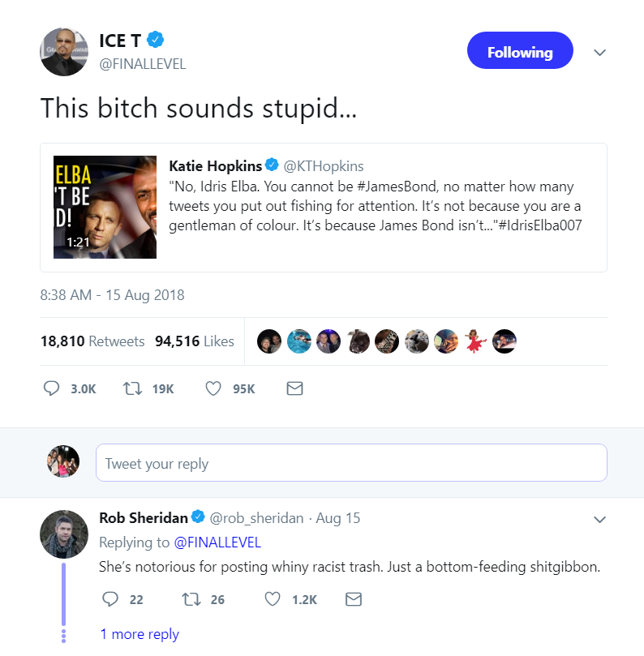Open the red dancer emoji liker avatar
This screenshot has width=644, height=656.
click(x=475, y=341)
